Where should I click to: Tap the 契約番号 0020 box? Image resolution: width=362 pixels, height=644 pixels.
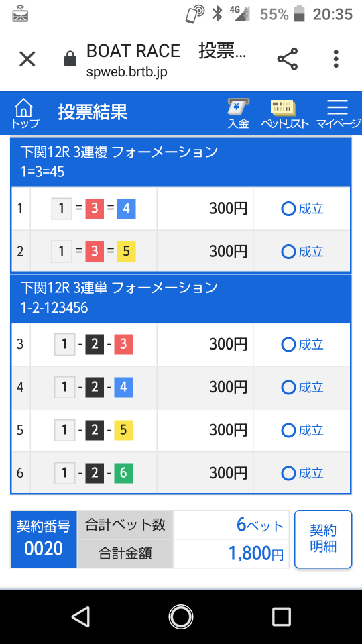click(44, 539)
